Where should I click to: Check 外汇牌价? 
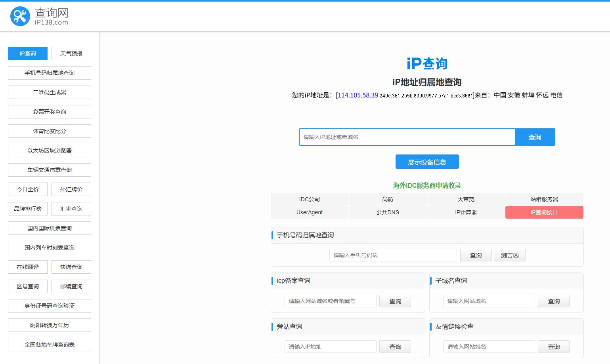click(71, 189)
